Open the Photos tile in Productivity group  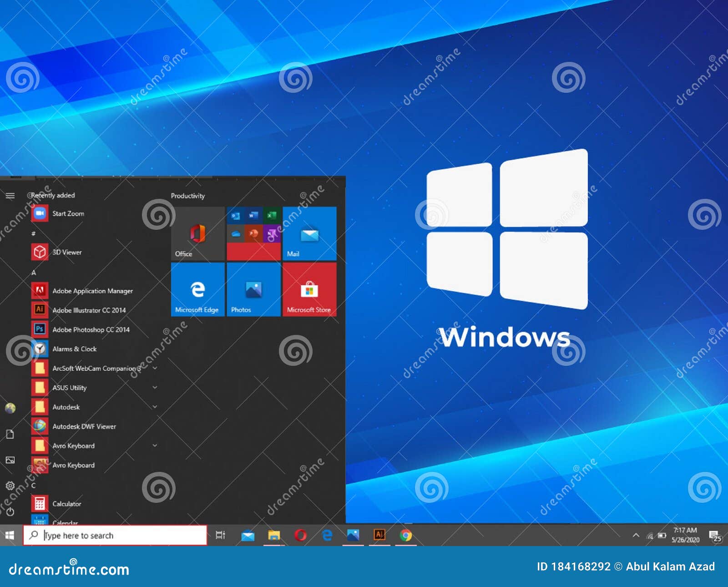(253, 290)
